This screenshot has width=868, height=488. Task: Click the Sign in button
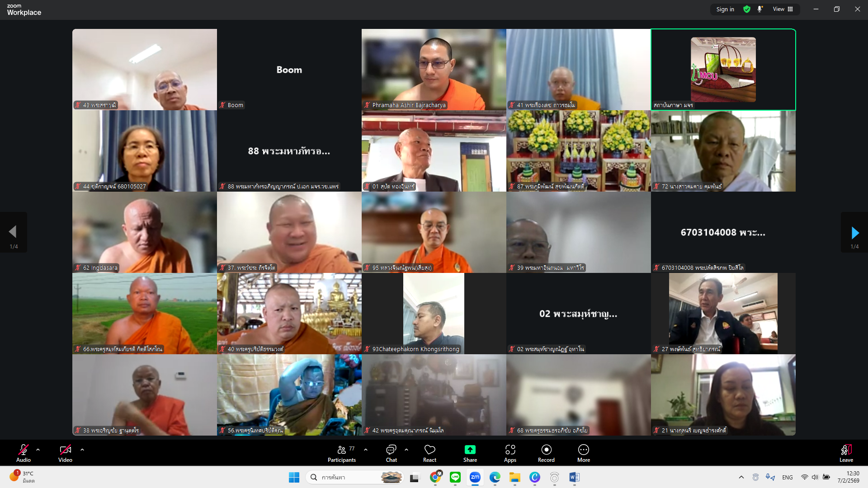[x=725, y=9]
